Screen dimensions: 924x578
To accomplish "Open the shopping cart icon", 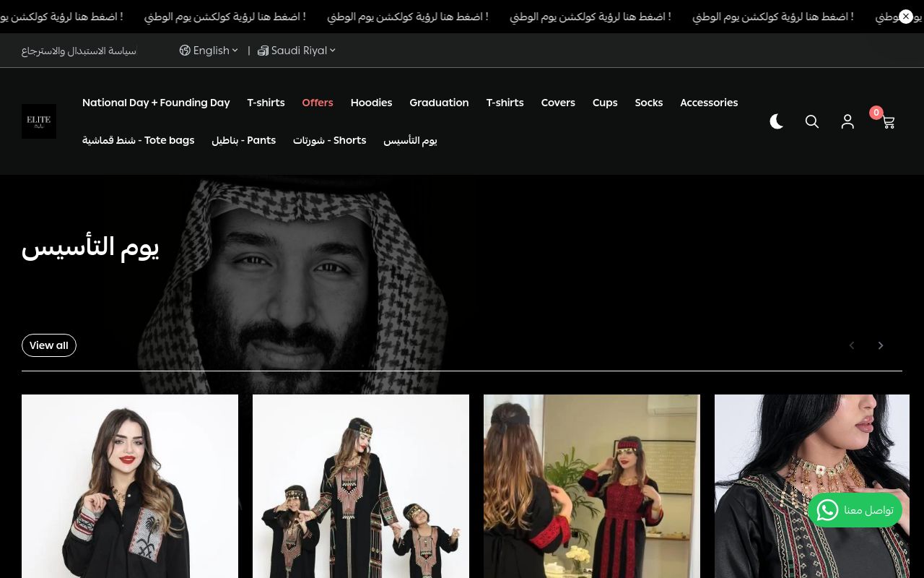I will (x=888, y=121).
